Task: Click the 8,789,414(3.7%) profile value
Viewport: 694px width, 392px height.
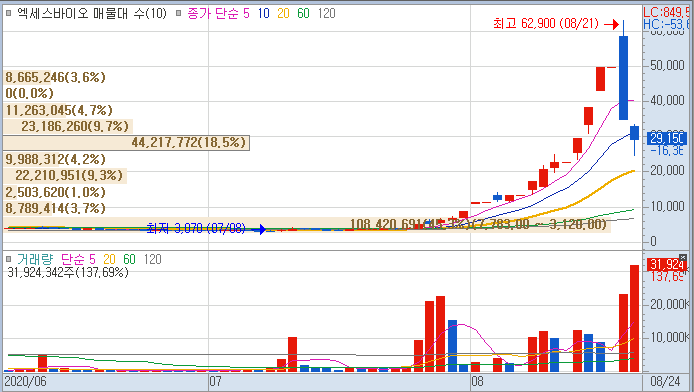Action: [55, 208]
